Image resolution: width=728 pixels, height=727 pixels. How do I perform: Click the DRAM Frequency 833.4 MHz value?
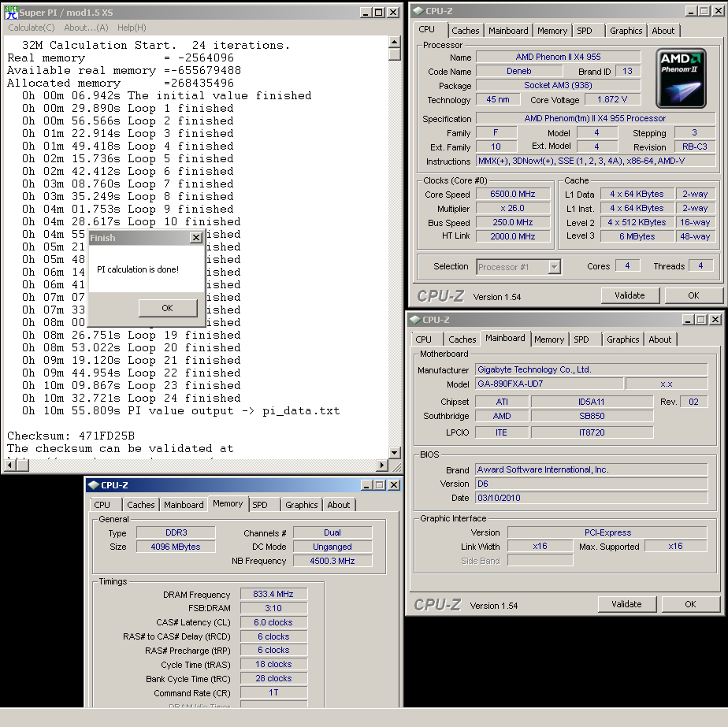(273, 594)
